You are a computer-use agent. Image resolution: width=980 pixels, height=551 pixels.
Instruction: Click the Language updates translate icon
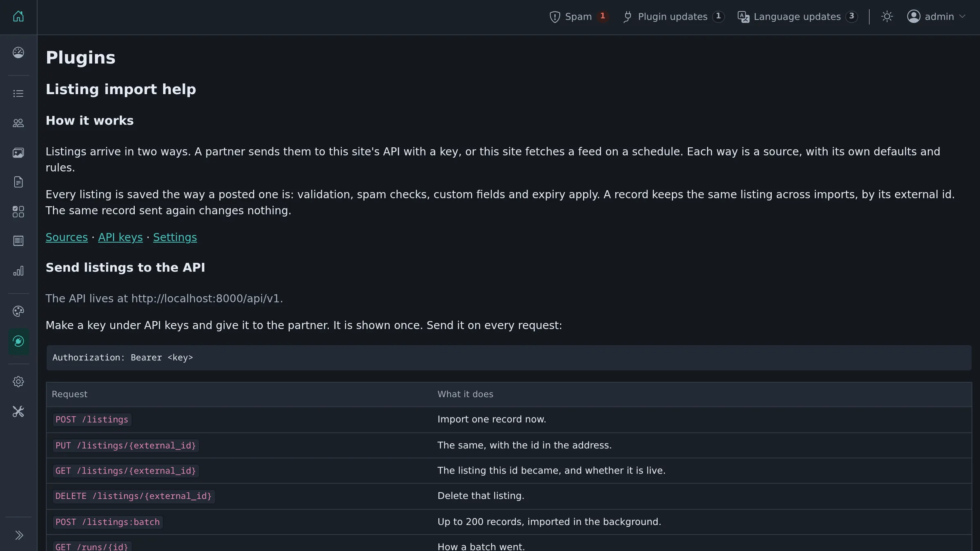tap(744, 17)
